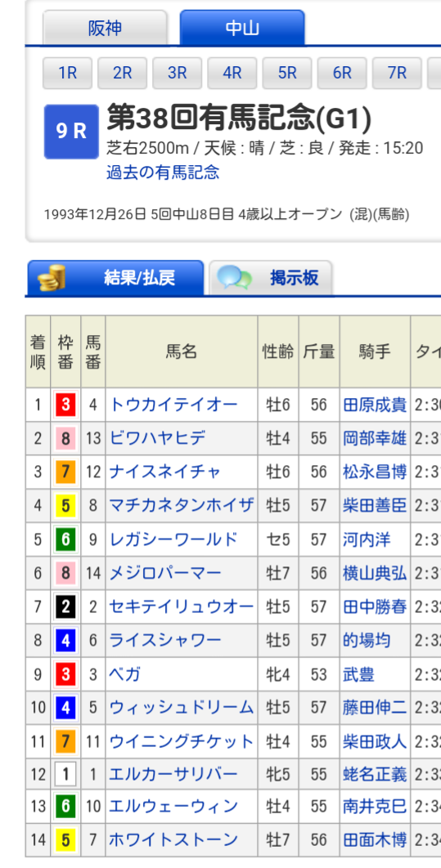Open jockey 武豊 page

(x=358, y=674)
